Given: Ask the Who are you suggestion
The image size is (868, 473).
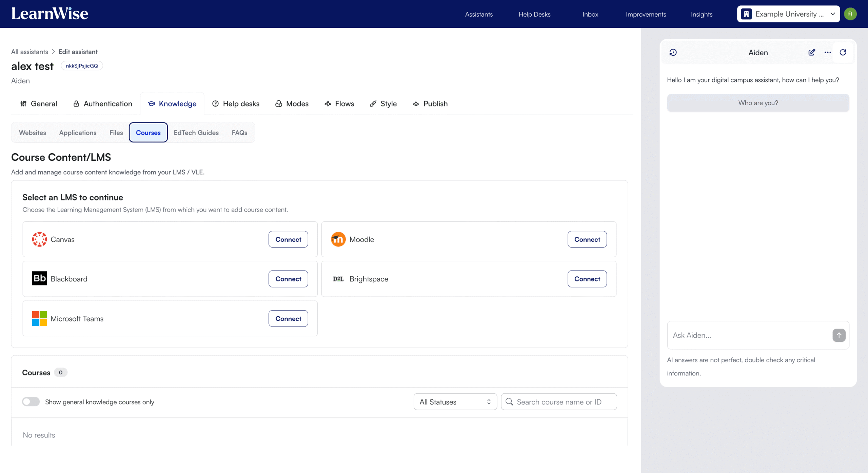Looking at the screenshot, I should 758,102.
